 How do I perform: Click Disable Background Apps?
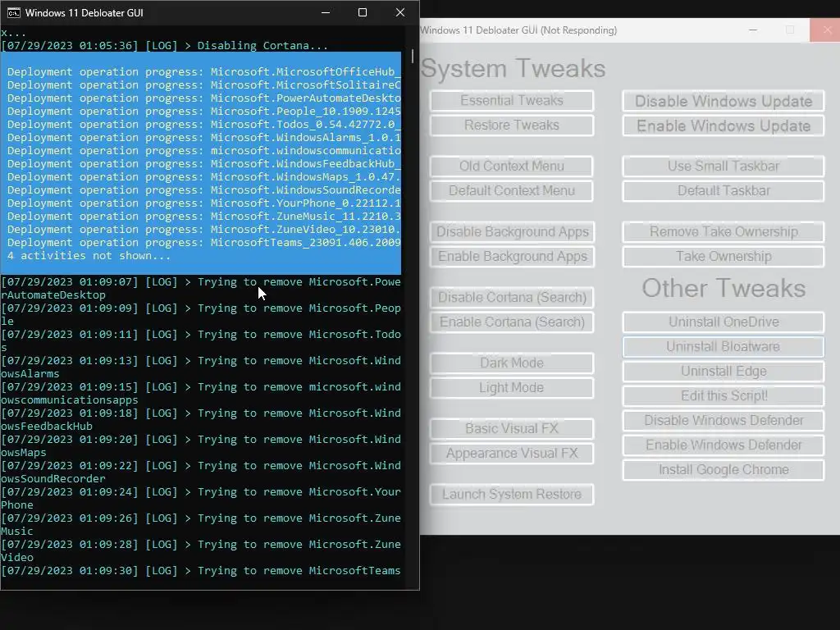tap(512, 232)
